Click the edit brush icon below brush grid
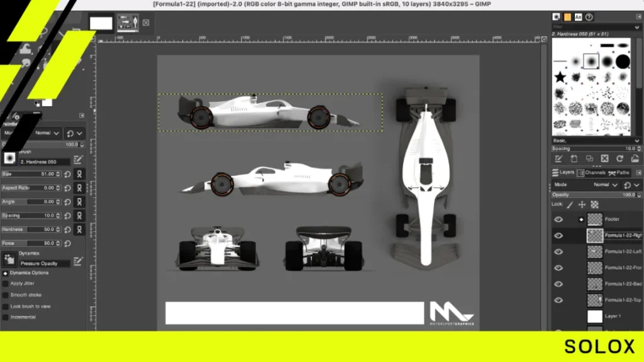Image resolution: width=644 pixels, height=362 pixels. [x=558, y=158]
